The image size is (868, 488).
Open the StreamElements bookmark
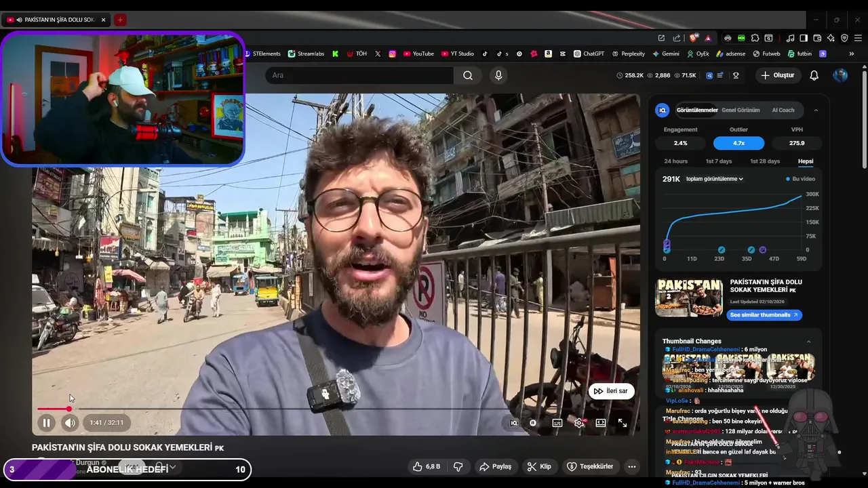click(262, 54)
